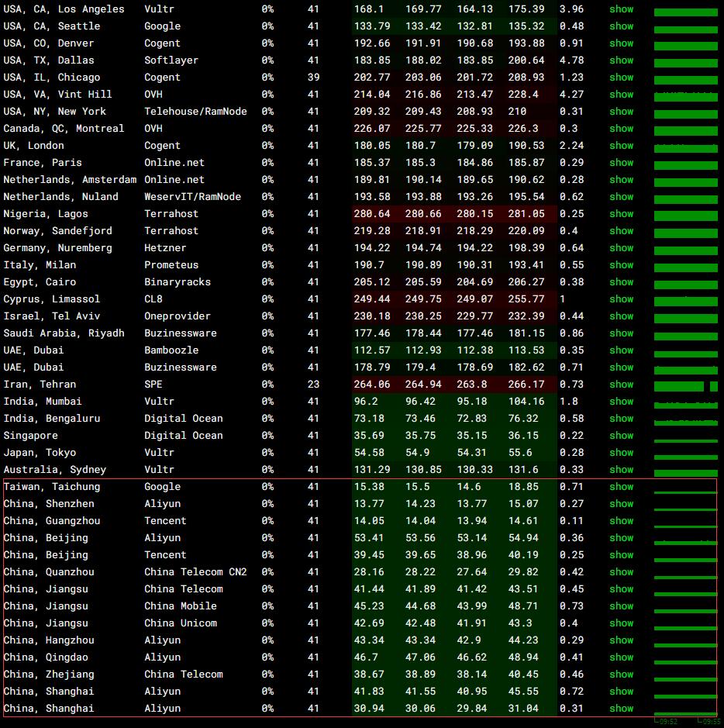Image resolution: width=724 pixels, height=728 pixels.
Task: Open show link in Chicago Cogent row
Action: pyautogui.click(x=621, y=77)
